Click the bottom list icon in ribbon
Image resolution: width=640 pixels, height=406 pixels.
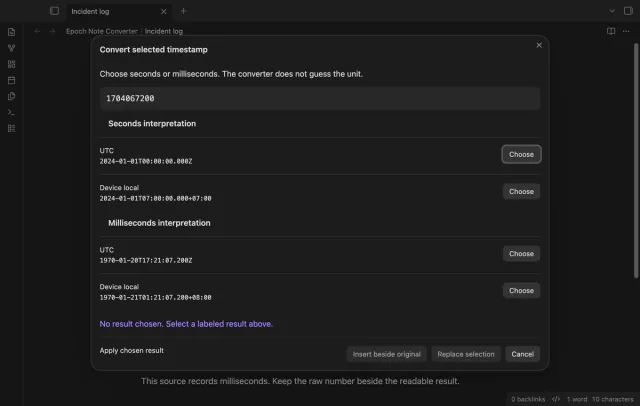11,129
